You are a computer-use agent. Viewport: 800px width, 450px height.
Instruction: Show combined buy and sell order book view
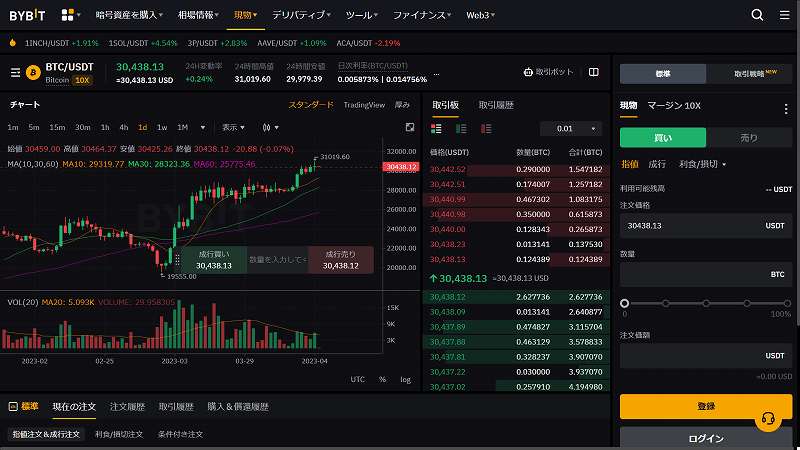pos(436,129)
